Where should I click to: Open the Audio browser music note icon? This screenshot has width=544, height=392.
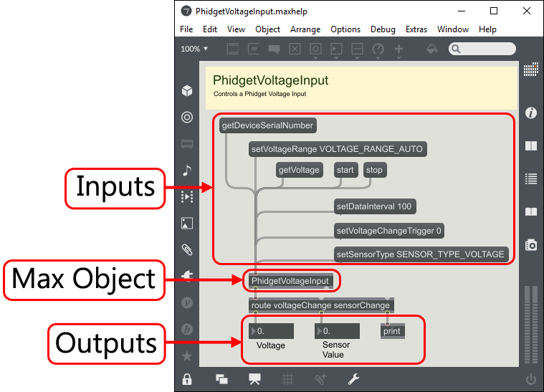pos(187,170)
